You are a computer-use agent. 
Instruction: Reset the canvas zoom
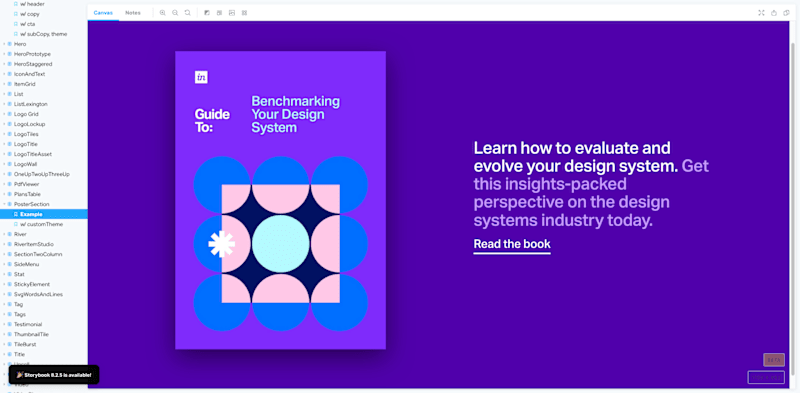point(187,13)
